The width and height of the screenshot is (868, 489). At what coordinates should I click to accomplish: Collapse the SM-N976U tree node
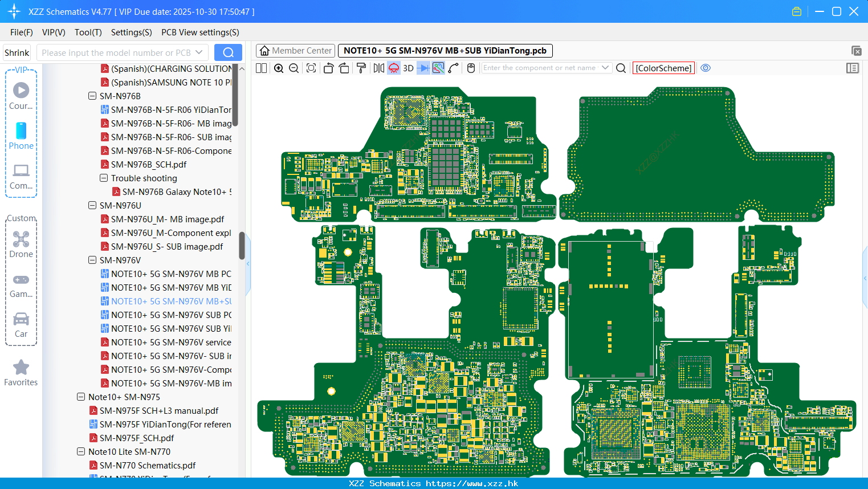(x=92, y=206)
